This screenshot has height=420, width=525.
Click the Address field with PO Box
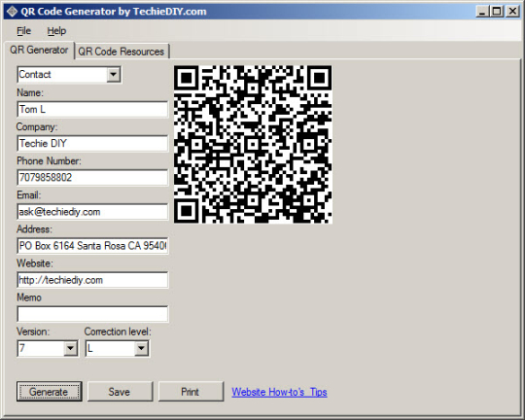coord(92,246)
